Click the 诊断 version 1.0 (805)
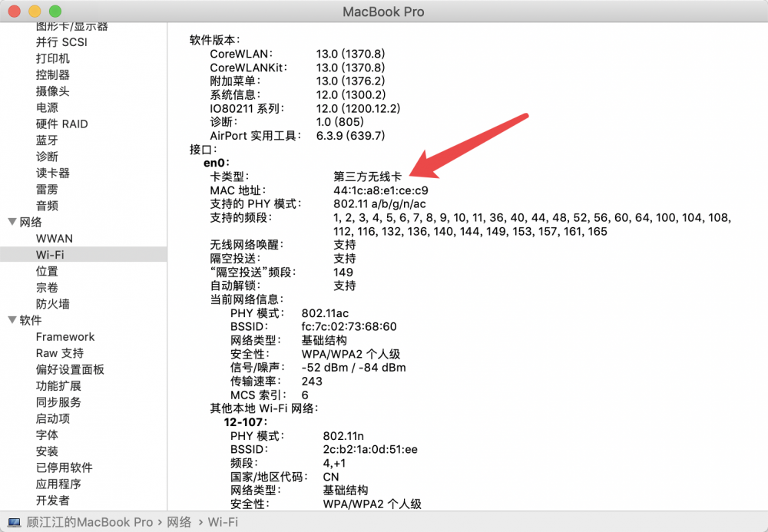This screenshot has width=768, height=532. pos(340,122)
